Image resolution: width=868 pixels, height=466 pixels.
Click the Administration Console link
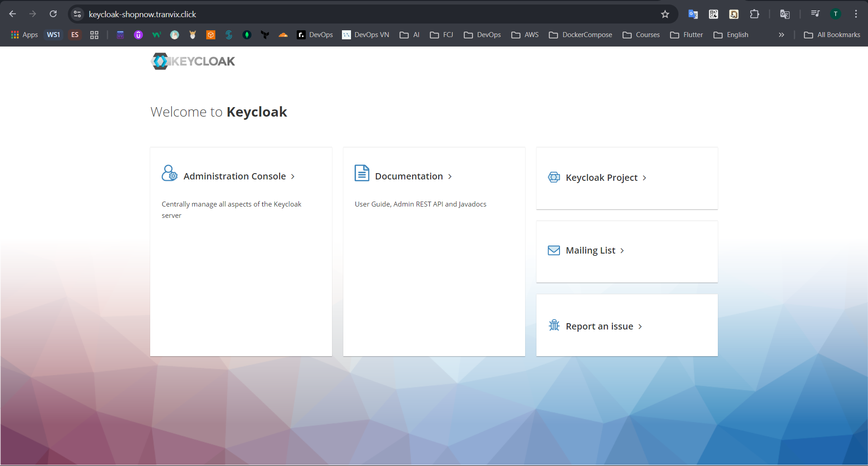coord(234,176)
